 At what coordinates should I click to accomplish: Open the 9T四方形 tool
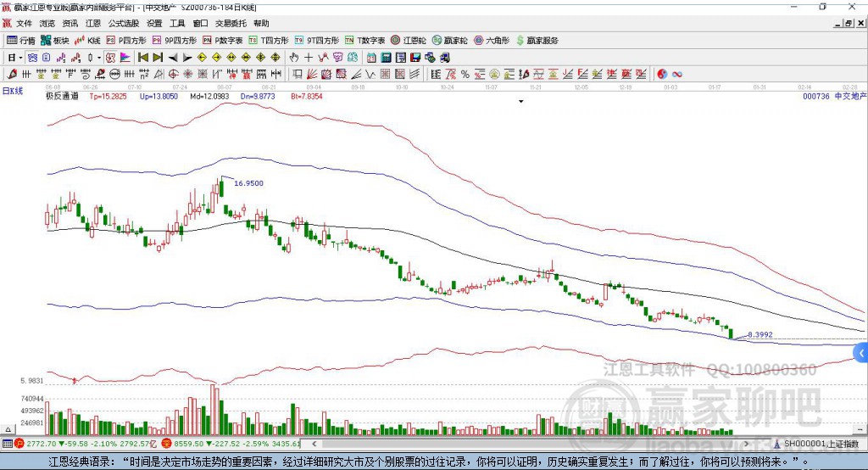pyautogui.click(x=317, y=41)
